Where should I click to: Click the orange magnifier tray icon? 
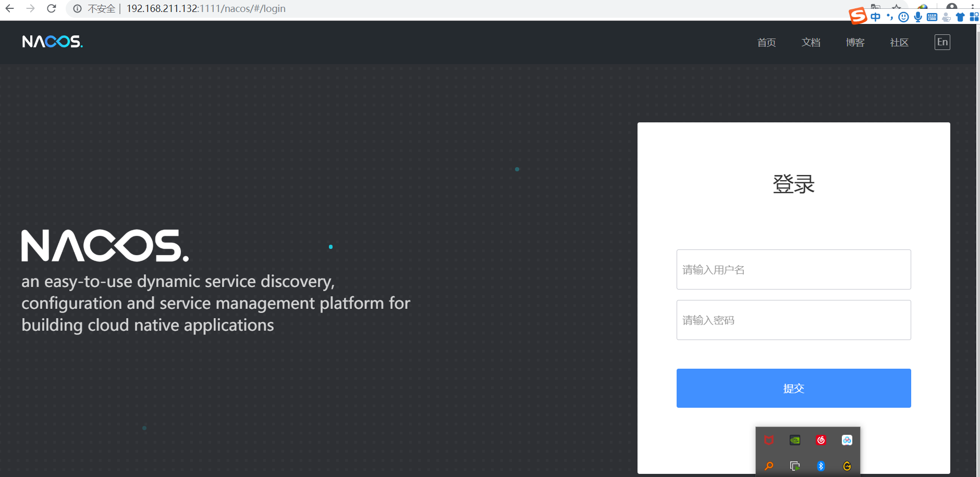tap(769, 466)
